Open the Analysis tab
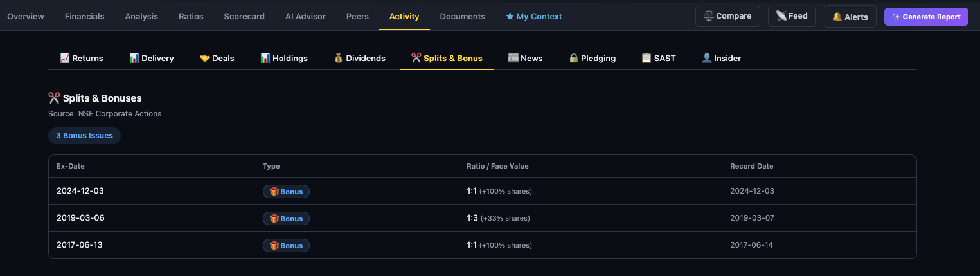This screenshot has width=980, height=276. (x=141, y=16)
